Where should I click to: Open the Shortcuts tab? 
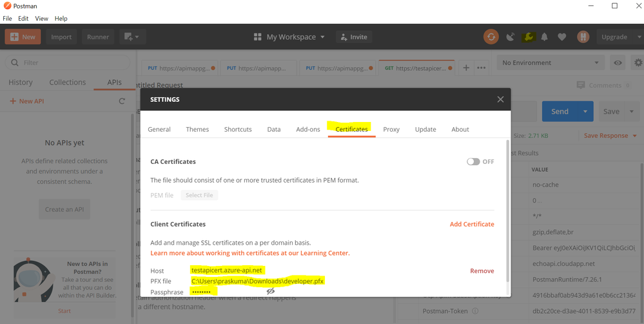[238, 129]
